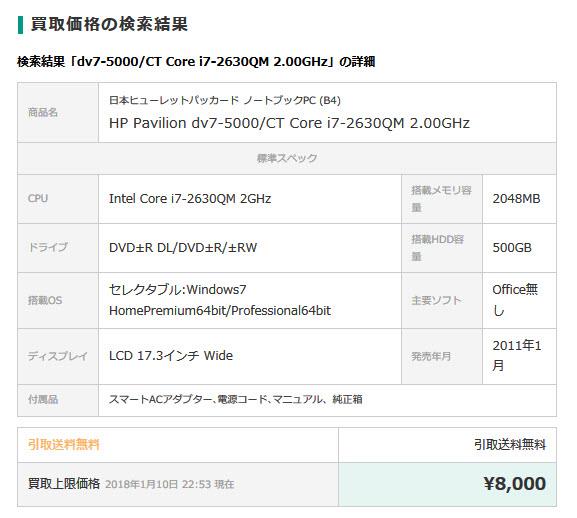Click the 商品名 label cell
The height and width of the screenshot is (518, 577).
click(58, 113)
